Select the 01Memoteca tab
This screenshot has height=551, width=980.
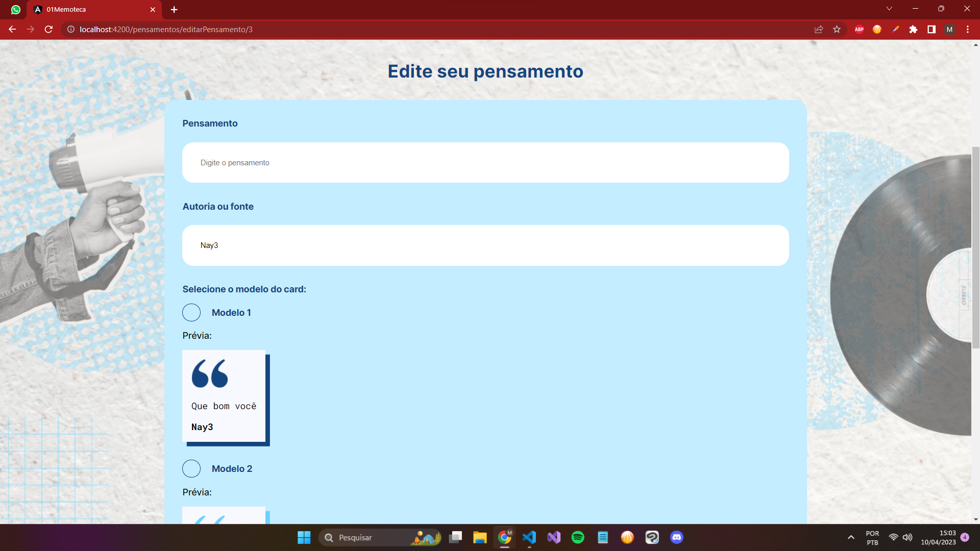[x=94, y=10]
